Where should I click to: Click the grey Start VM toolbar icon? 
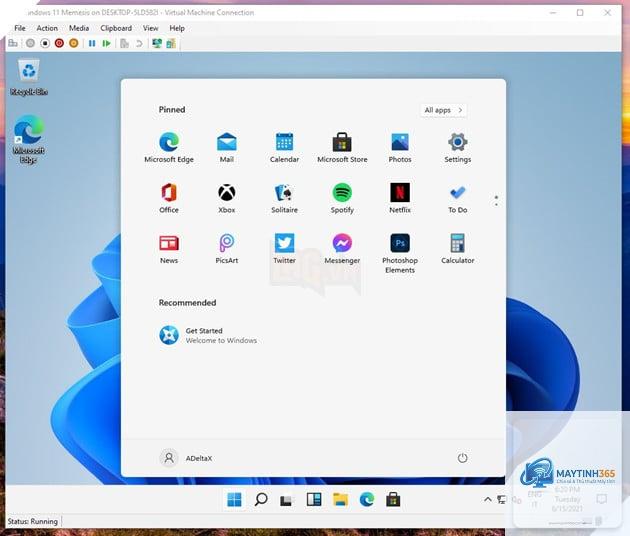click(x=30, y=43)
